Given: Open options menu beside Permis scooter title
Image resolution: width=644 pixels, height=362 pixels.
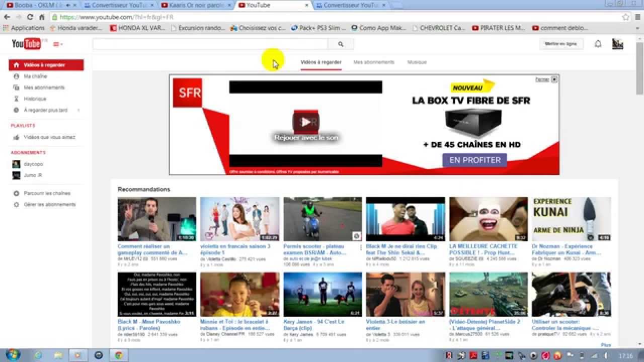Looking at the screenshot, I should pyautogui.click(x=361, y=247).
